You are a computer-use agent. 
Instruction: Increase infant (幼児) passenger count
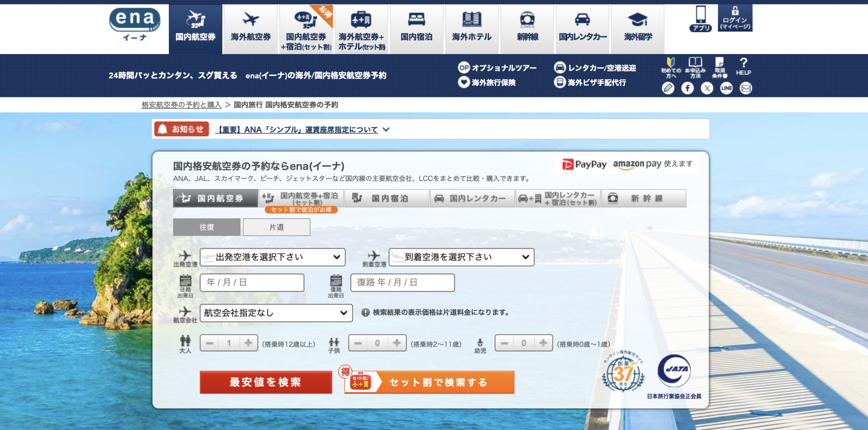point(543,343)
